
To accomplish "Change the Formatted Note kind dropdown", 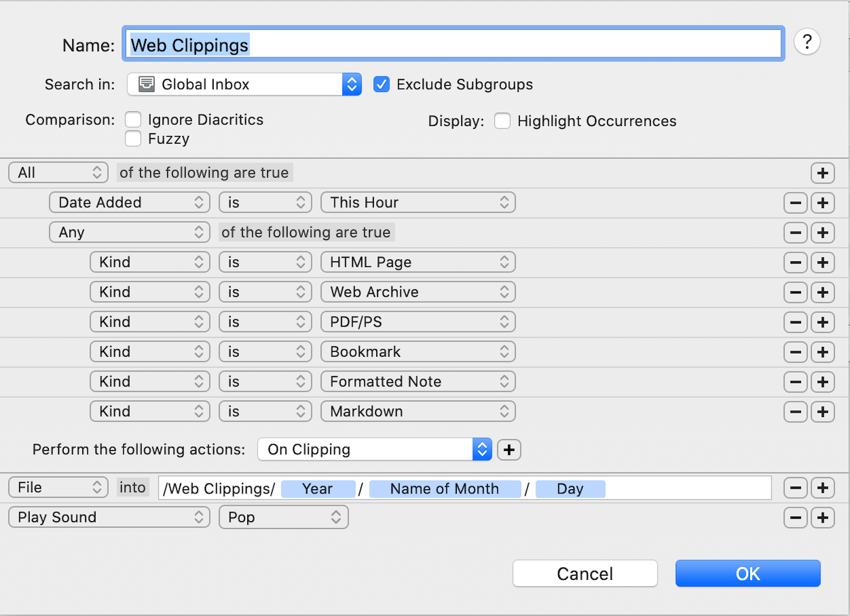I will [418, 381].
